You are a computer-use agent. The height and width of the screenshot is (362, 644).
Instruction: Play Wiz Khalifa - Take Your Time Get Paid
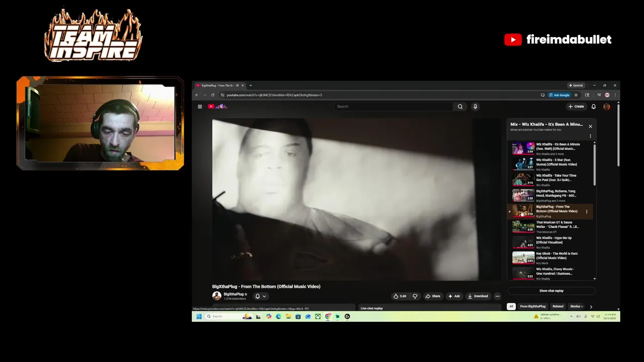[551, 180]
